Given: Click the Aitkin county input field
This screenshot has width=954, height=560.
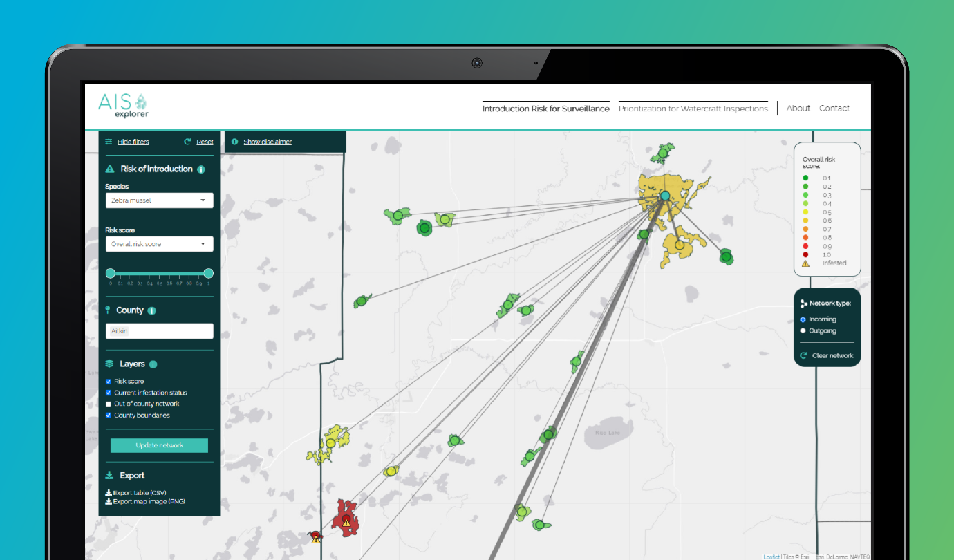Looking at the screenshot, I should [x=159, y=330].
